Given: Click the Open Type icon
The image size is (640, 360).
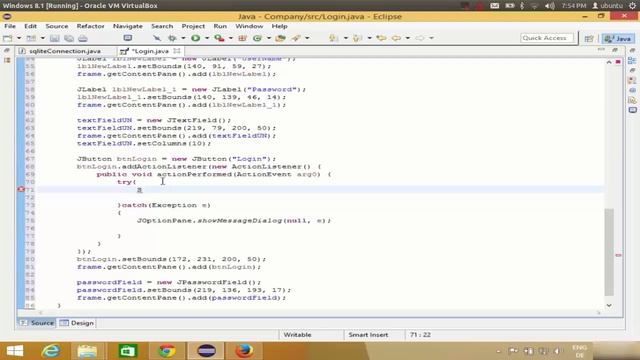Looking at the screenshot, I should [x=280, y=38].
